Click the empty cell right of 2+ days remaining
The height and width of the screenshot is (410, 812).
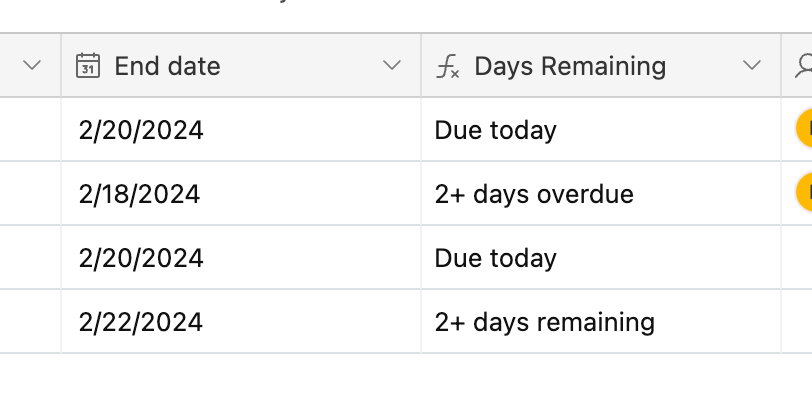click(796, 321)
